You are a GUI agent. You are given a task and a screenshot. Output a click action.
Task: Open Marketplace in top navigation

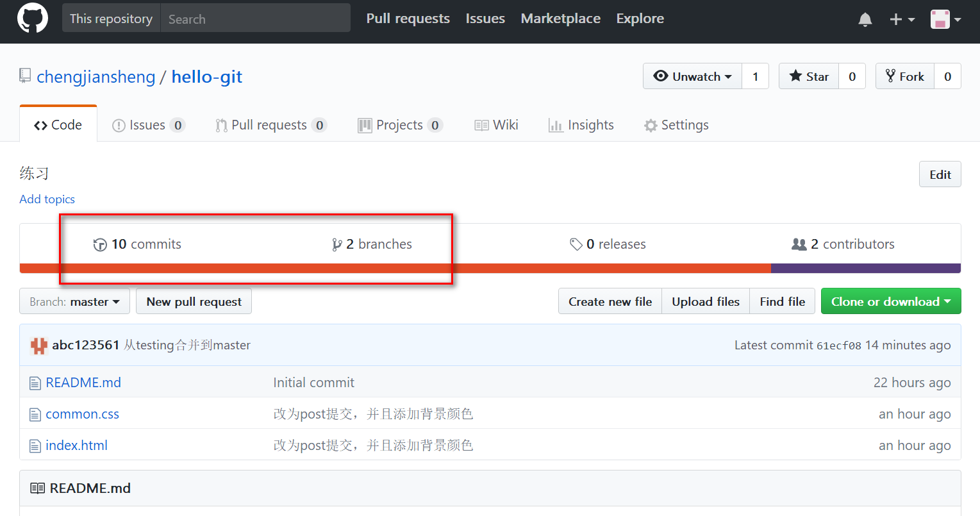point(561,19)
